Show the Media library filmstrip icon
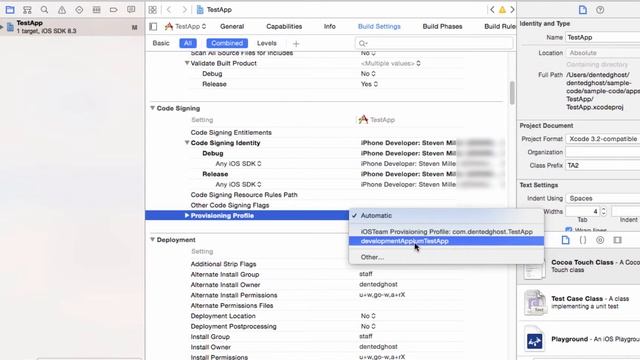 coord(617,240)
